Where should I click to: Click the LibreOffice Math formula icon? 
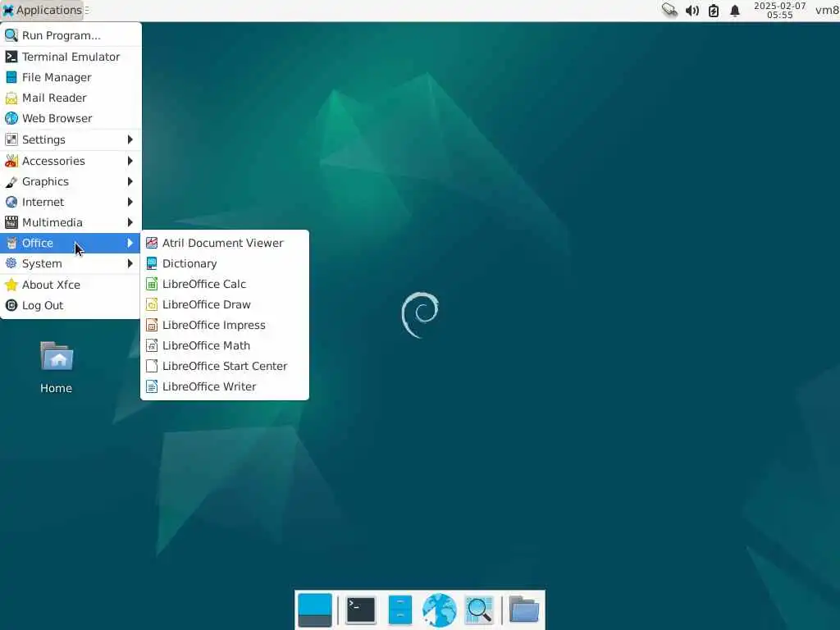152,345
